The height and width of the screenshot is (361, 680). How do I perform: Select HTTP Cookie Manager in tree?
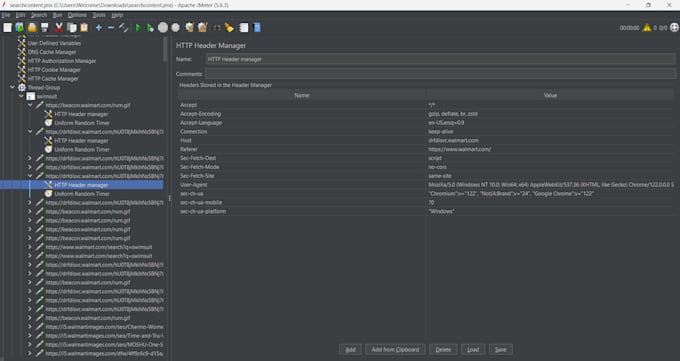coord(54,70)
